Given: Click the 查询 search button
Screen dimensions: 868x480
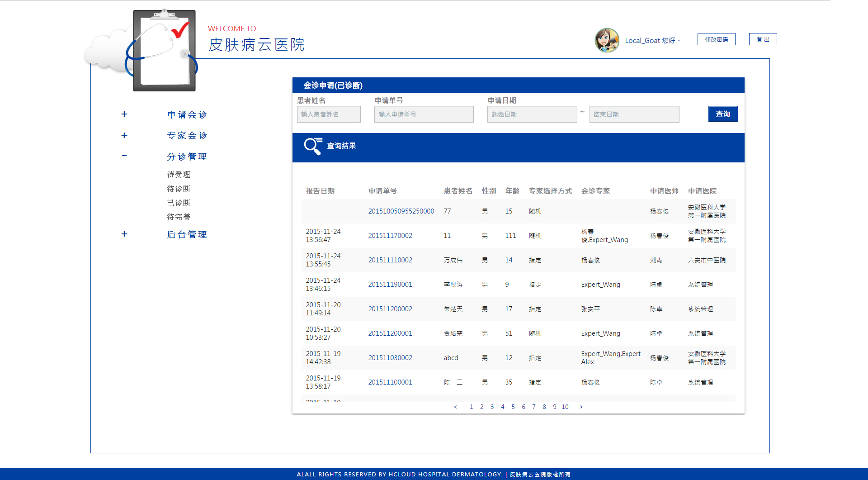Looking at the screenshot, I should [x=723, y=114].
